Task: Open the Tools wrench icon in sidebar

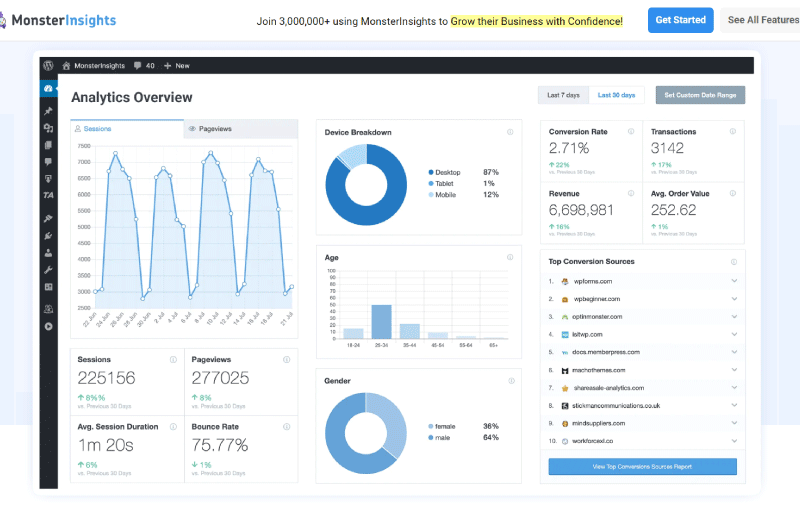Action: coord(48,270)
